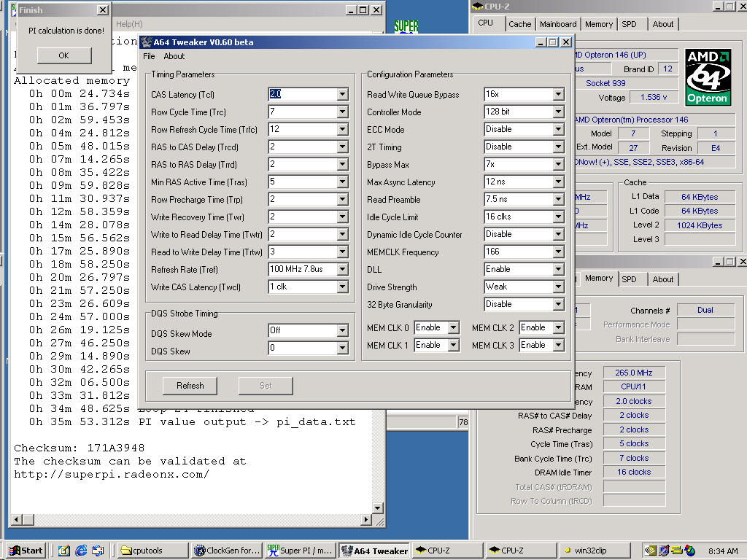Select Memory tab in the lower CPU-Z window
This screenshot has height=560, width=747.
tap(599, 278)
